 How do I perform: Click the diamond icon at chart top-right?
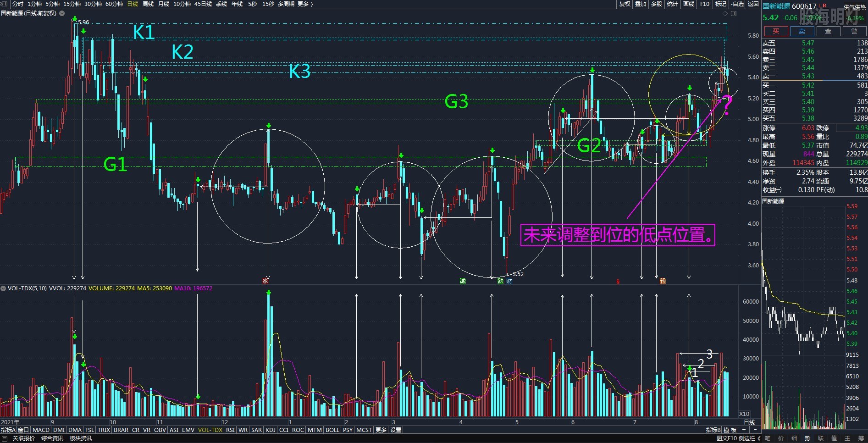pos(725,13)
